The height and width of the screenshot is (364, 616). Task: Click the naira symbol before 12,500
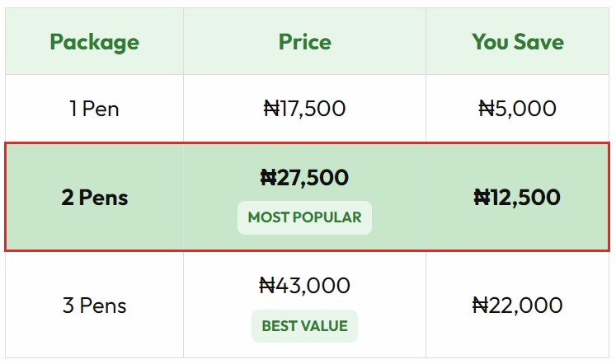(482, 198)
